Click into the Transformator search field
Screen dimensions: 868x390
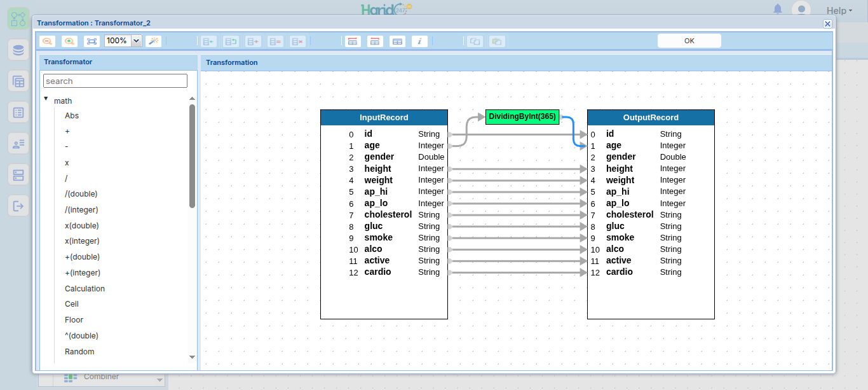(x=115, y=81)
